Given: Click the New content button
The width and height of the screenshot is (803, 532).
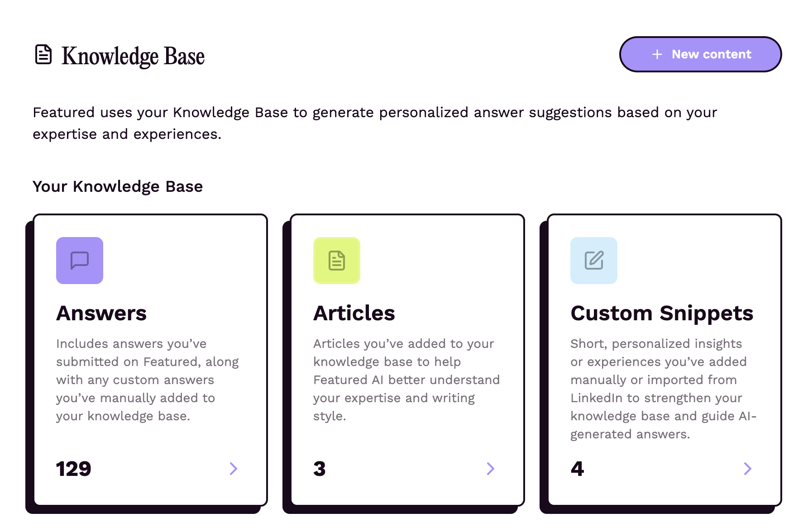Looking at the screenshot, I should [700, 54].
